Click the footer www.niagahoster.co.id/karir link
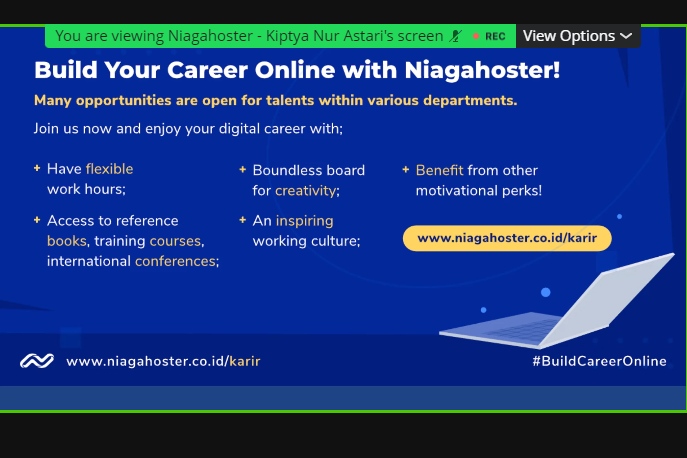Image resolution: width=687 pixels, height=458 pixels. [163, 361]
